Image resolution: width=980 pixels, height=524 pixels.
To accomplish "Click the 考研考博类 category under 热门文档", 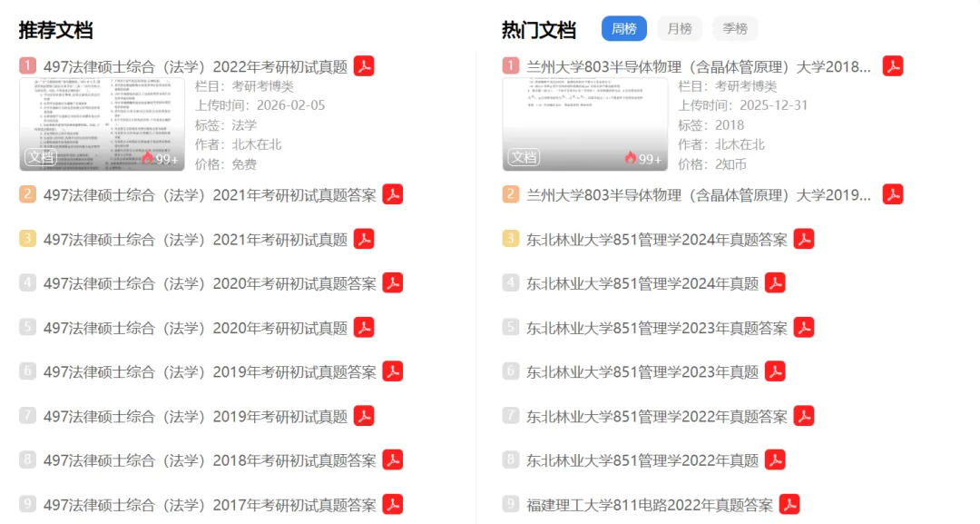I will point(746,86).
